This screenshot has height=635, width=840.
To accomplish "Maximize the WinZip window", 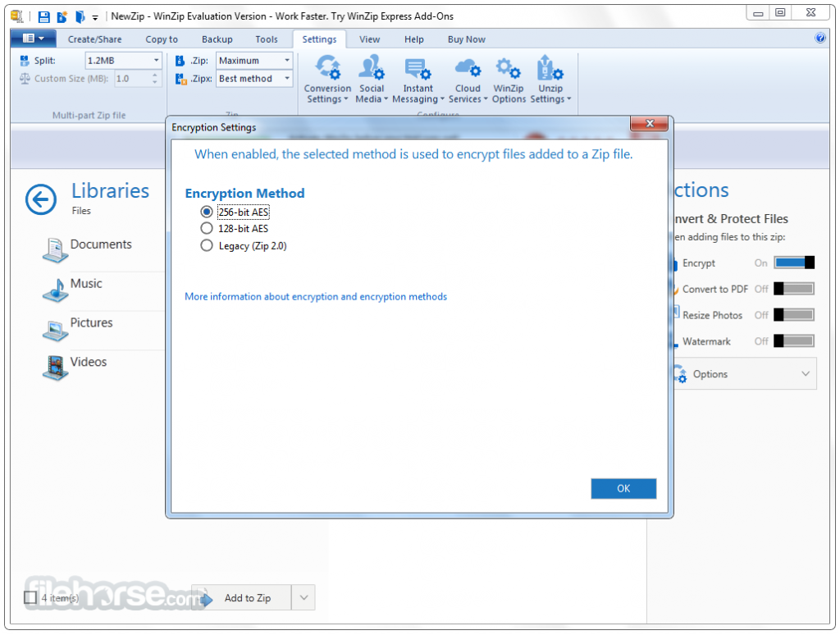I will pos(781,13).
